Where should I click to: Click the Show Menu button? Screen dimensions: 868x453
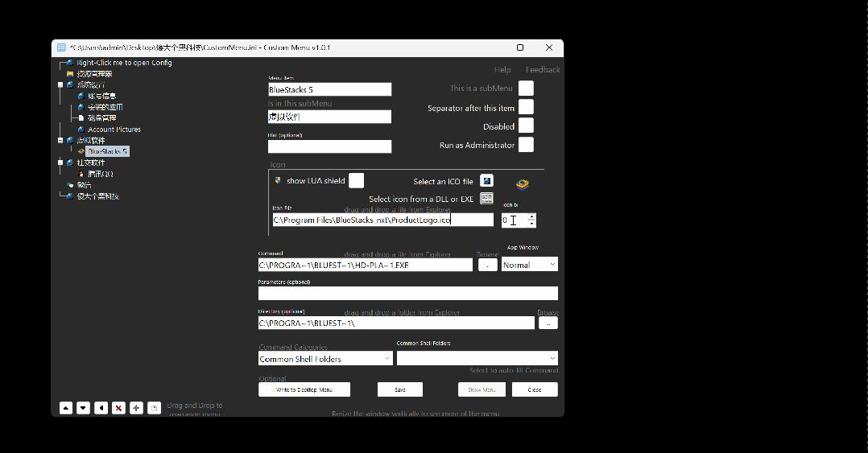tap(482, 389)
